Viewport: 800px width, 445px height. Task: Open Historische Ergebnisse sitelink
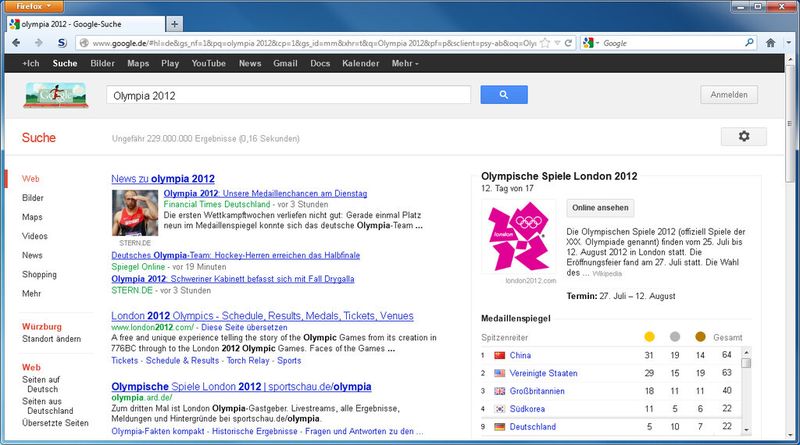[255, 431]
